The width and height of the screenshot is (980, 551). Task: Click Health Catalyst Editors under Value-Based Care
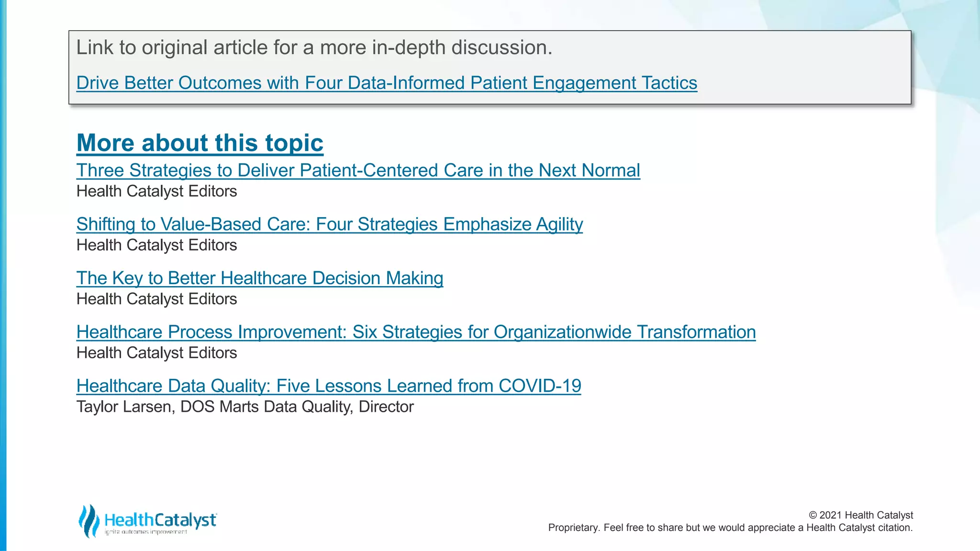(x=157, y=245)
